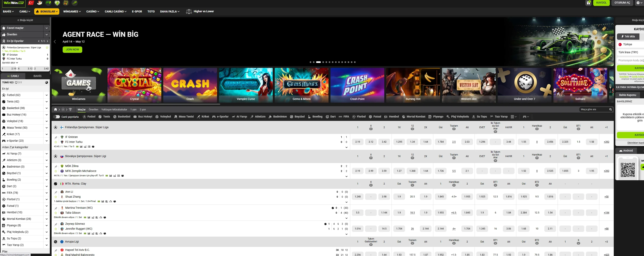Favorite the Talia Gibson match star

pyautogui.click(x=56, y=213)
